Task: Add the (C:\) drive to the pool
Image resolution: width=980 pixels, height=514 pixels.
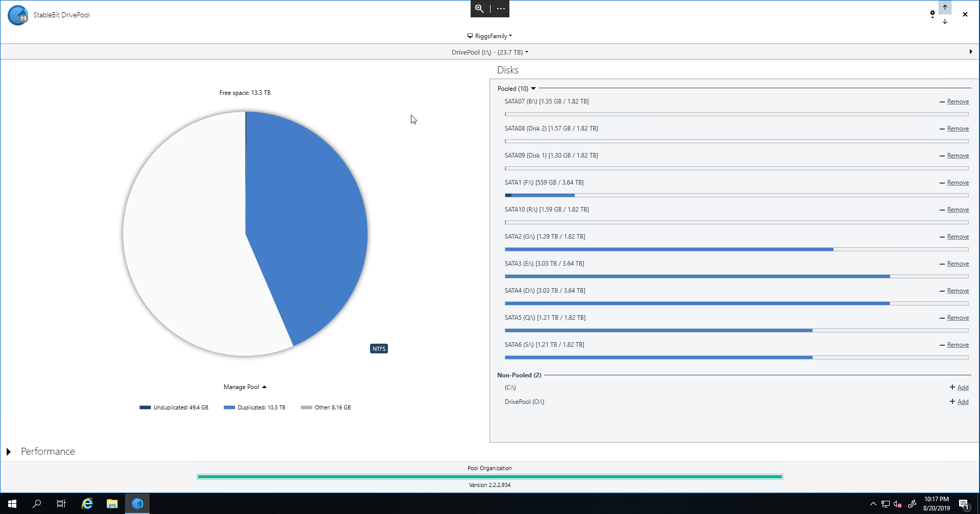Action: point(962,388)
